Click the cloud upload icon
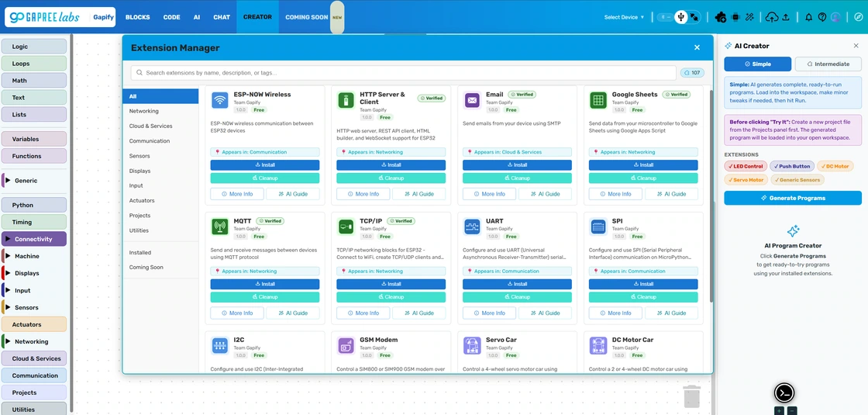Screen dimensions: 868x415 [x=772, y=17]
